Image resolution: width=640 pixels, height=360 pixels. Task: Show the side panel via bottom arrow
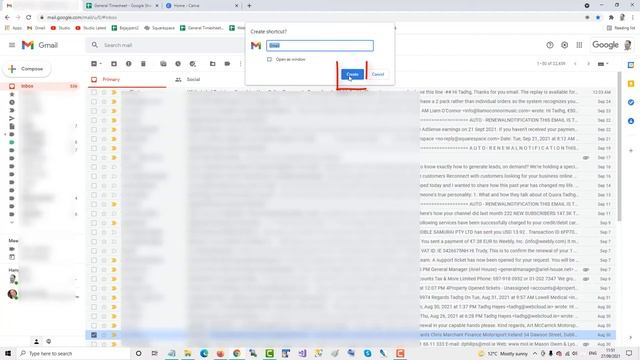631,338
